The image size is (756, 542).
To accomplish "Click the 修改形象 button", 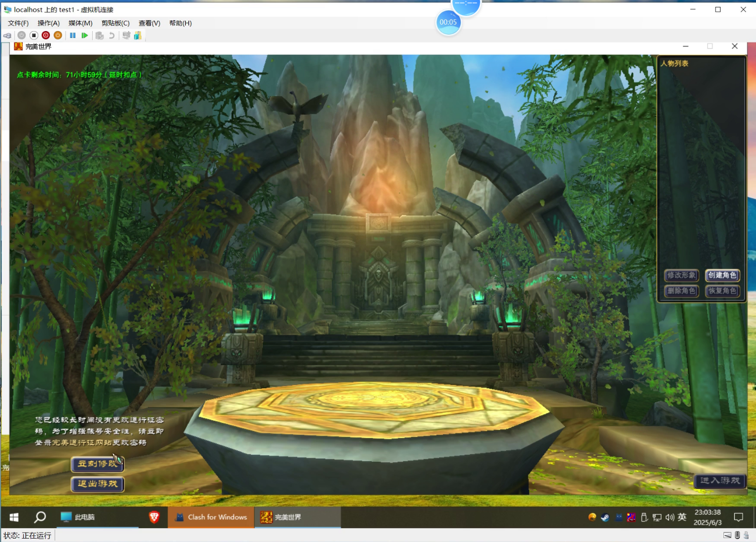I will click(682, 275).
